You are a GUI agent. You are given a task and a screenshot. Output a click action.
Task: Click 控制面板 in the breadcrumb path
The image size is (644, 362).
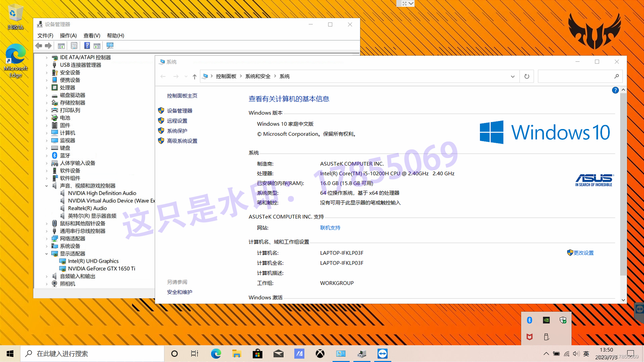coord(226,76)
